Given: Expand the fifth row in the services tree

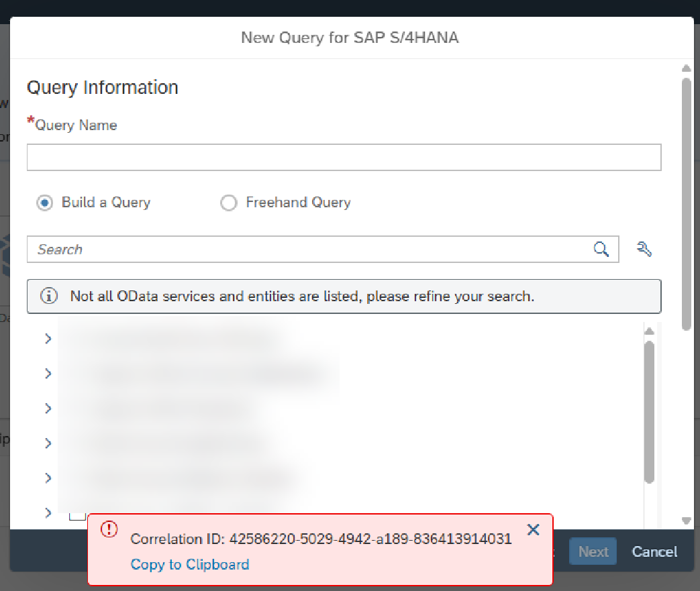Looking at the screenshot, I should (x=48, y=478).
